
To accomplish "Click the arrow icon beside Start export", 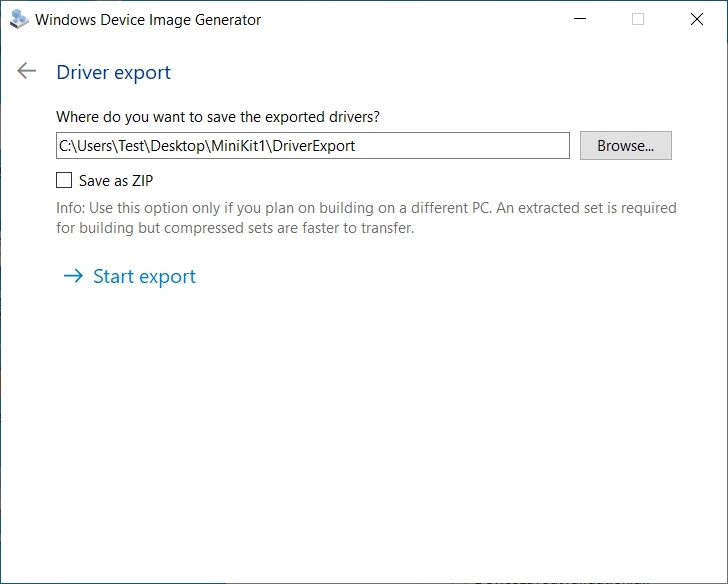I will pos(72,277).
